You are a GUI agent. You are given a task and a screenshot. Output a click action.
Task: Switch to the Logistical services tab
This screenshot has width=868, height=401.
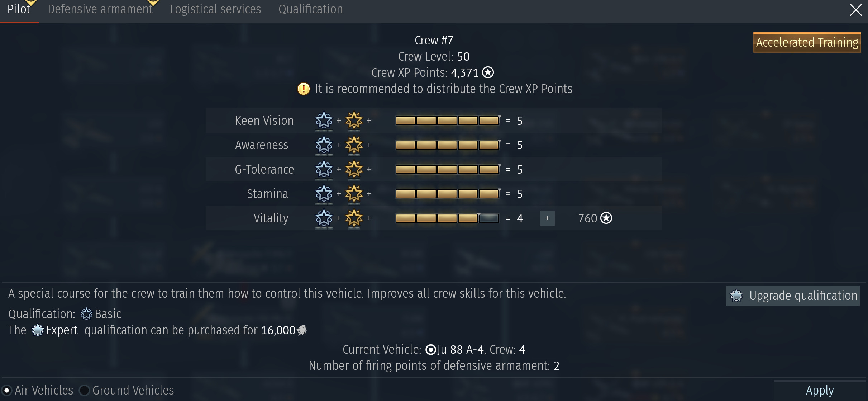215,9
